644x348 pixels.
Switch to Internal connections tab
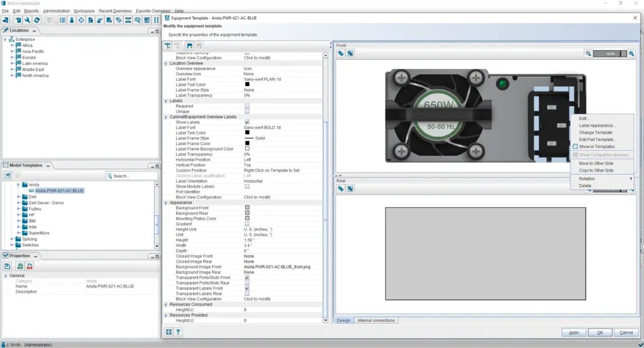point(376,320)
